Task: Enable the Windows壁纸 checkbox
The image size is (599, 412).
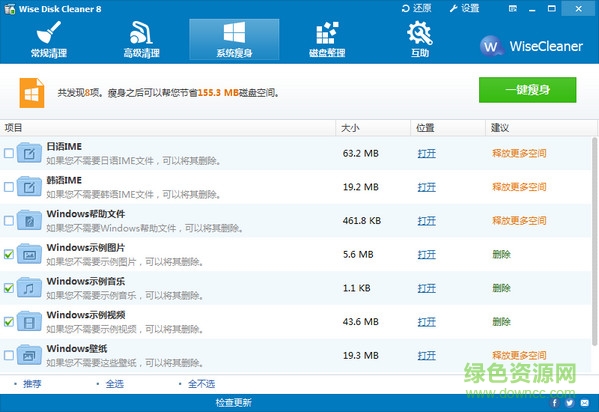Action: pos(9,355)
